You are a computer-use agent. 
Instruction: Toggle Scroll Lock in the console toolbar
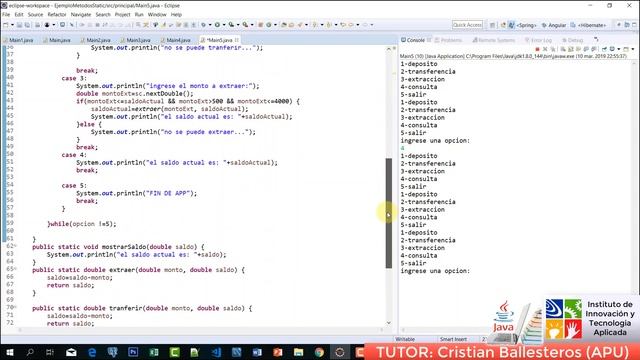coord(571,49)
